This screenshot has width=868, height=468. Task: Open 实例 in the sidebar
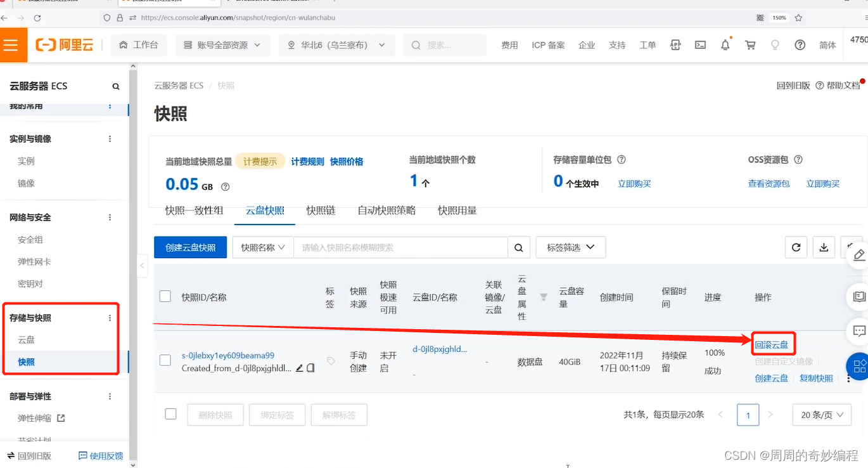point(26,161)
